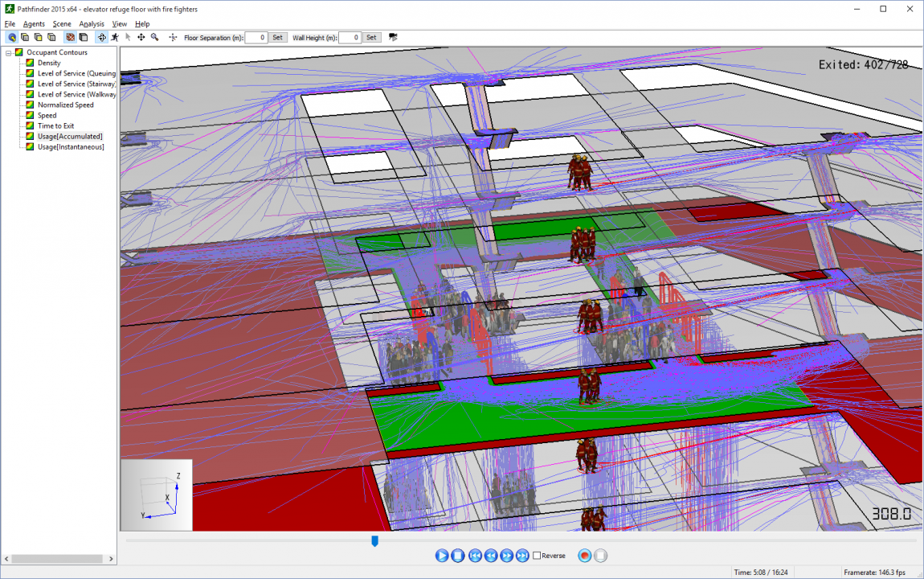
Task: Jump to the start of the playback
Action: [x=474, y=556]
